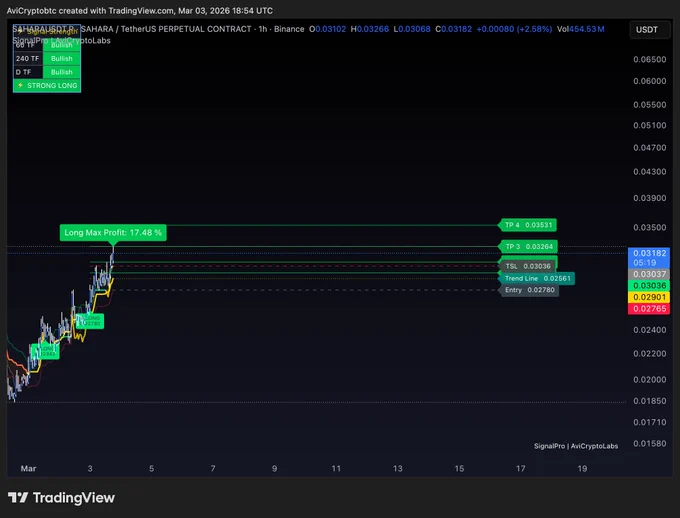
Task: Click the TP 4 0.03531 label
Action: 528,225
